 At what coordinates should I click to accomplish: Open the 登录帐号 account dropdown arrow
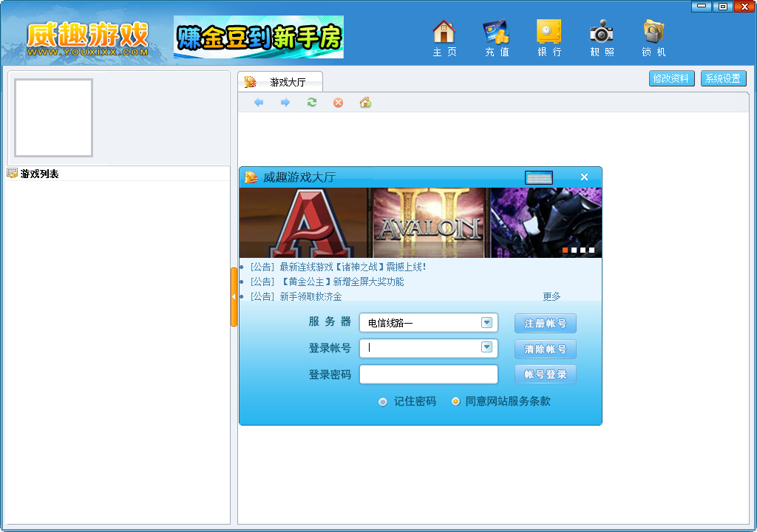pyautogui.click(x=486, y=347)
